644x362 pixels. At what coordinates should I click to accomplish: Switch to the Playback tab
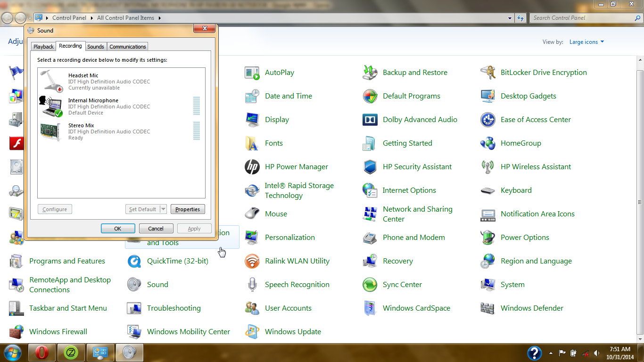[43, 46]
